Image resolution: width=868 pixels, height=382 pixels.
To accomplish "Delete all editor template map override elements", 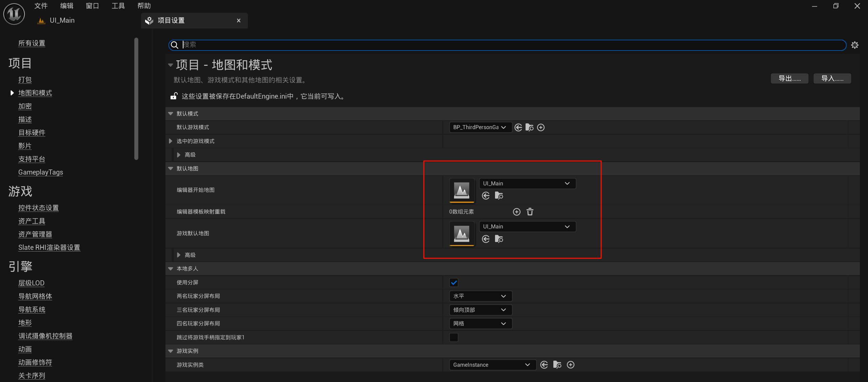I will (x=530, y=212).
